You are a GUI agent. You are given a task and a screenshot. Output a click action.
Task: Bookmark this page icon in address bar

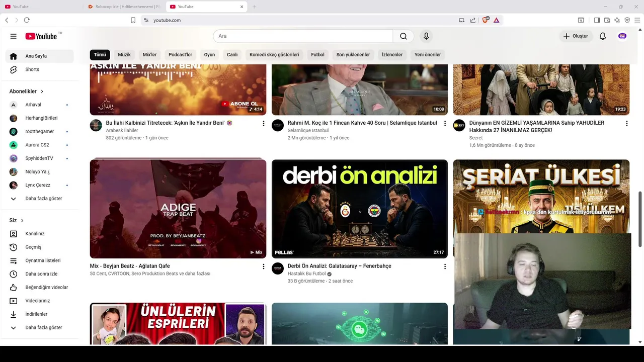(133, 20)
